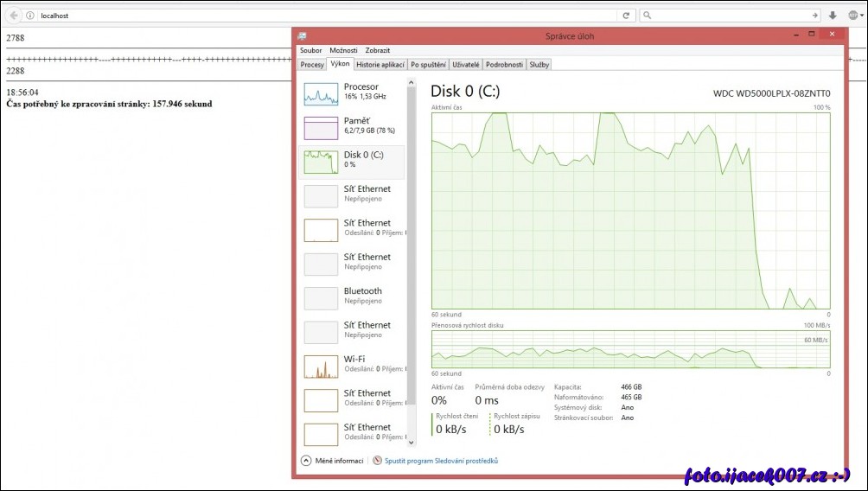Click the site info icon beside localhost
868x491 pixels.
tap(30, 16)
